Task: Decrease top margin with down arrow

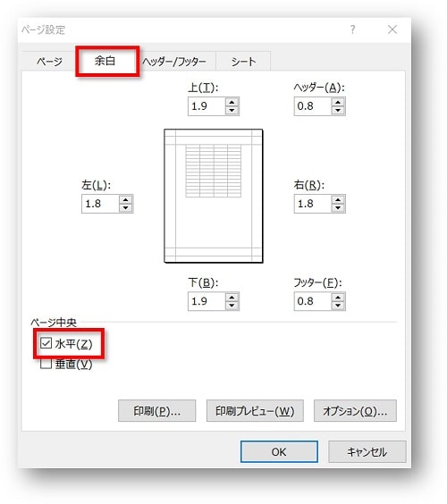Action: coord(232,110)
